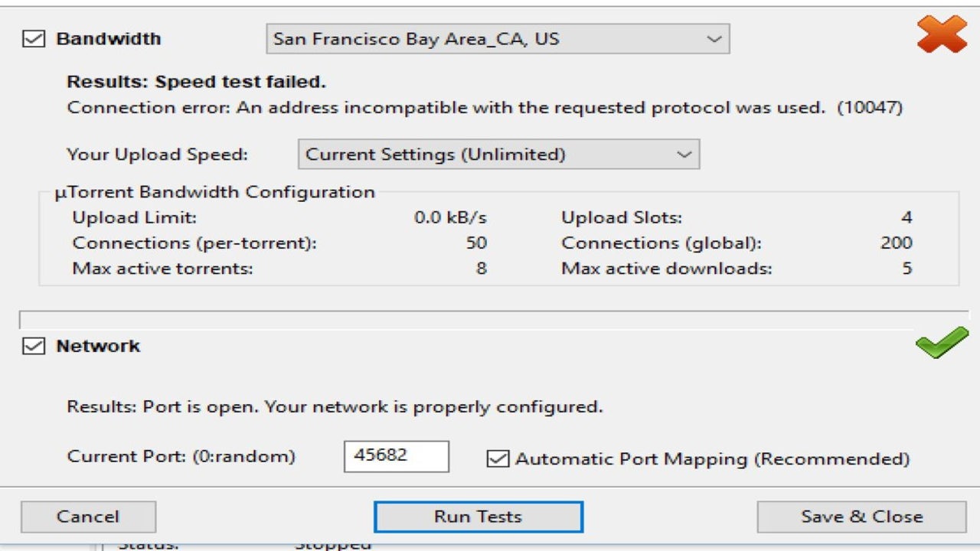The image size is (980, 551).
Task: Click the connection error 10047 message
Action: (x=485, y=108)
